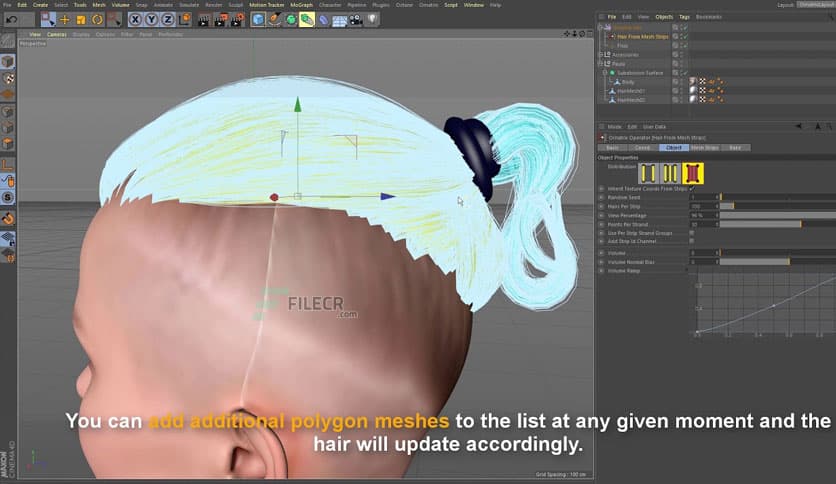Click the Enable Snap S icon

click(x=7, y=198)
